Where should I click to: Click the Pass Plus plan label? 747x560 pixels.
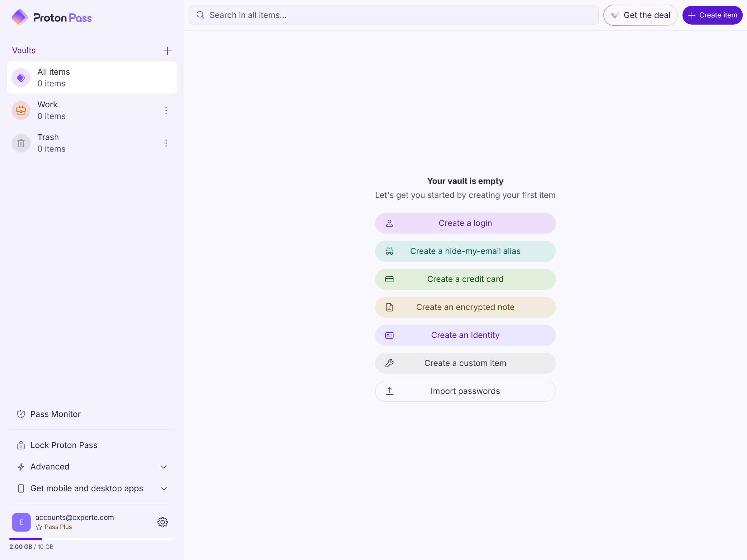58,527
